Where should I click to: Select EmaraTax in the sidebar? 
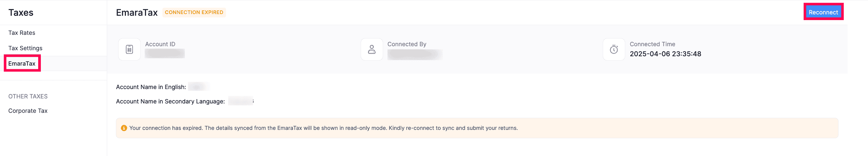[22, 63]
